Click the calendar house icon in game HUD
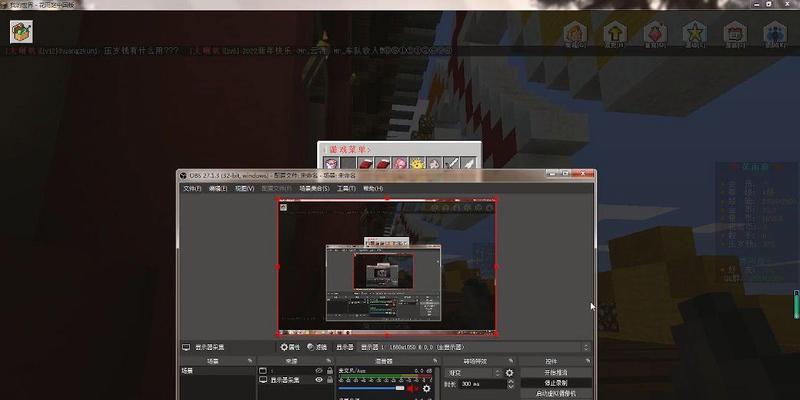Image resolution: width=800 pixels, height=400 pixels. 735,35
